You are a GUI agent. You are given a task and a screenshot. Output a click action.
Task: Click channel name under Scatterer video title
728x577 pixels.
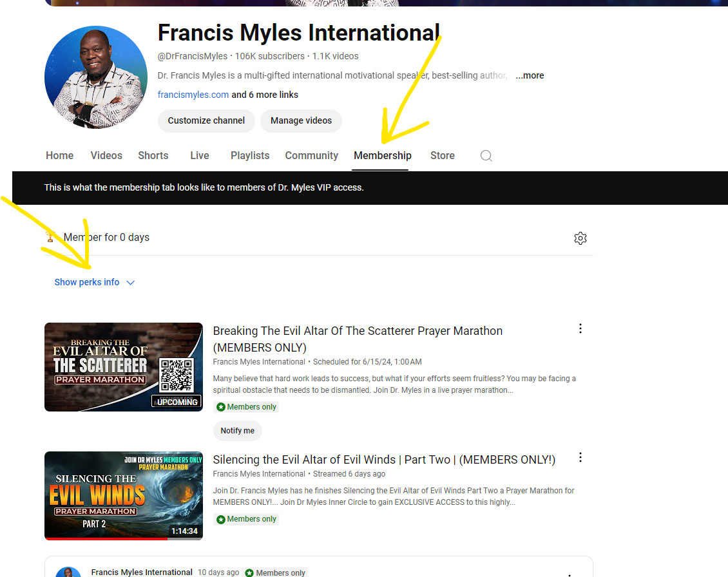pos(259,362)
